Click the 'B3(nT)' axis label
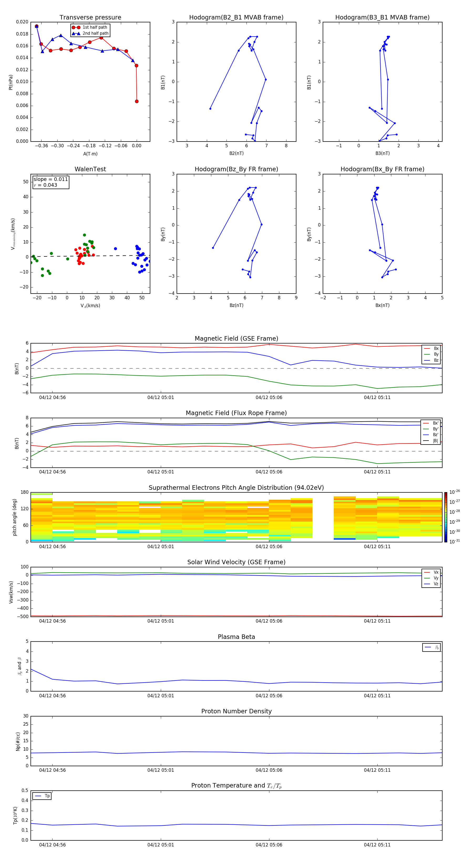 point(382,153)
